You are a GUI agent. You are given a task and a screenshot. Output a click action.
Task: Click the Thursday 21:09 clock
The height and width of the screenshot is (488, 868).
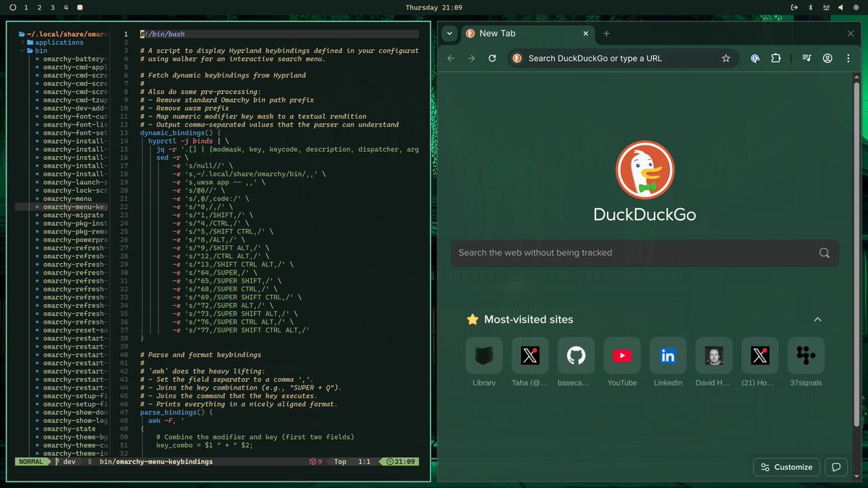[x=434, y=7]
